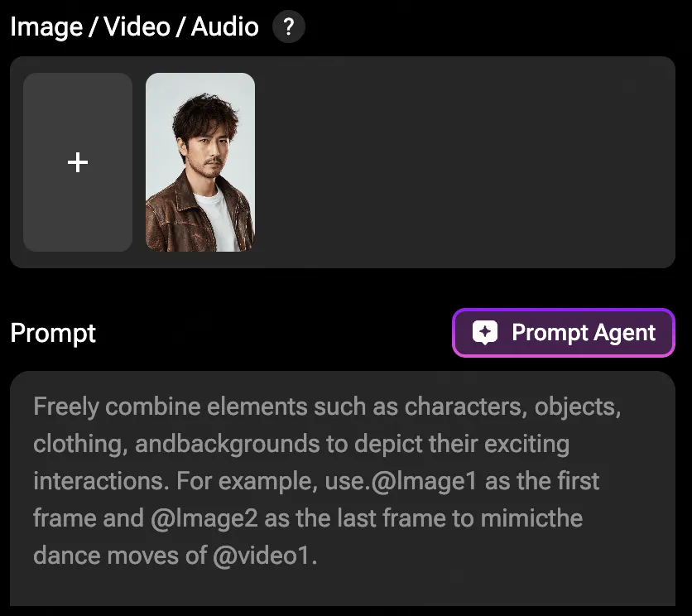This screenshot has width=692, height=616.
Task: Click the empty space in the media upload panel
Action: (464, 162)
